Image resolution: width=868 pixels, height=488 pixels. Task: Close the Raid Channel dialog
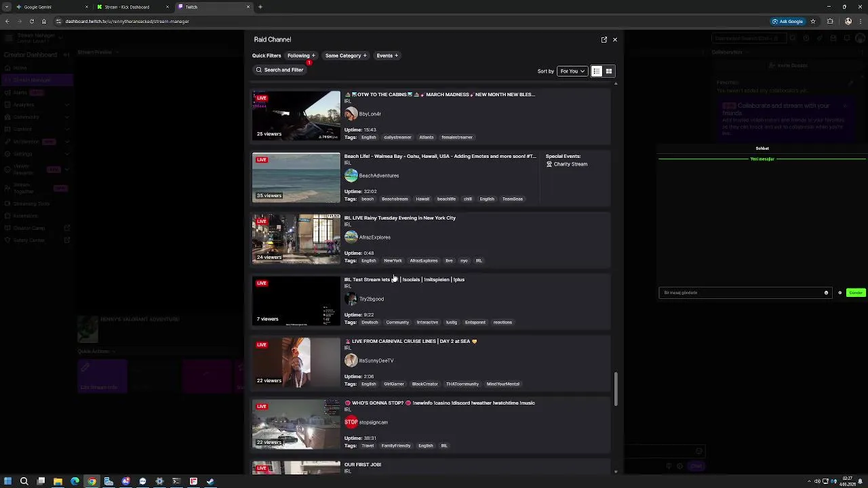click(615, 39)
